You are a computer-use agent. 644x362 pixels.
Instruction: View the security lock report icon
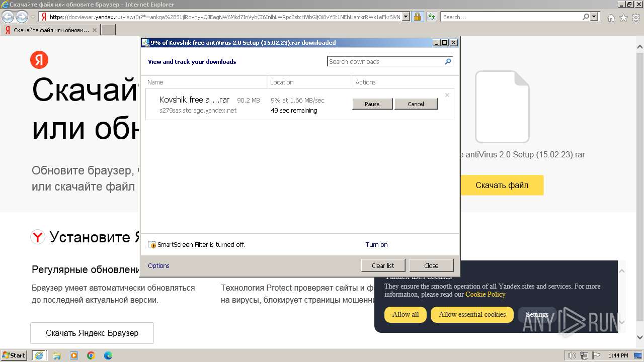tap(417, 17)
